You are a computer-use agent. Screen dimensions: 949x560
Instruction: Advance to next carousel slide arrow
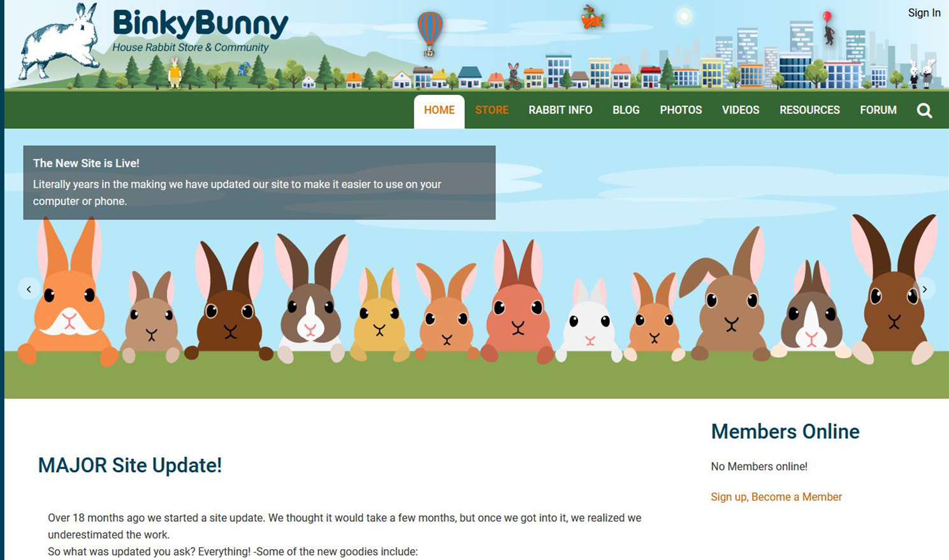click(924, 289)
